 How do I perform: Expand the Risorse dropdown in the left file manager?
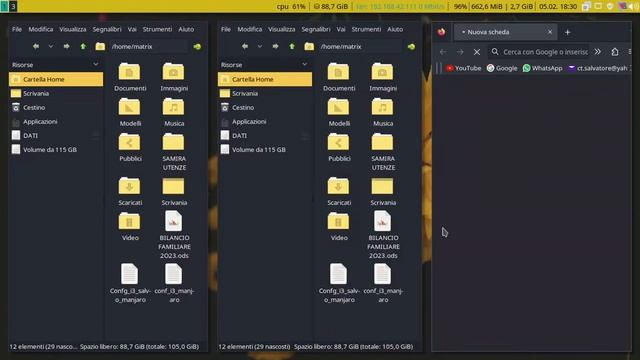pyautogui.click(x=96, y=64)
